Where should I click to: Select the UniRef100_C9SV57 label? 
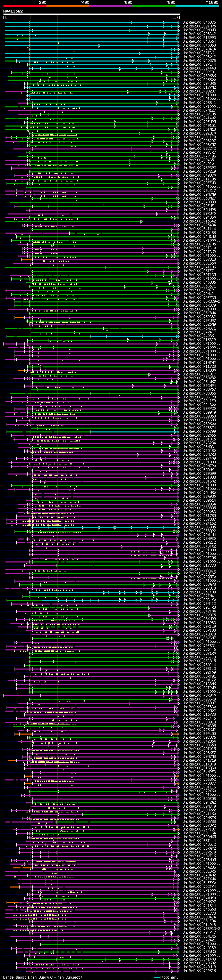click(199, 145)
